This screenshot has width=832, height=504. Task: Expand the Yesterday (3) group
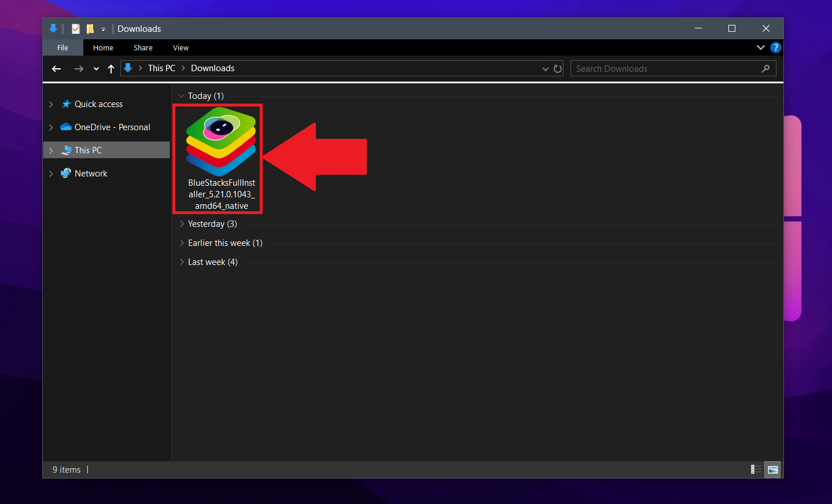pyautogui.click(x=181, y=224)
